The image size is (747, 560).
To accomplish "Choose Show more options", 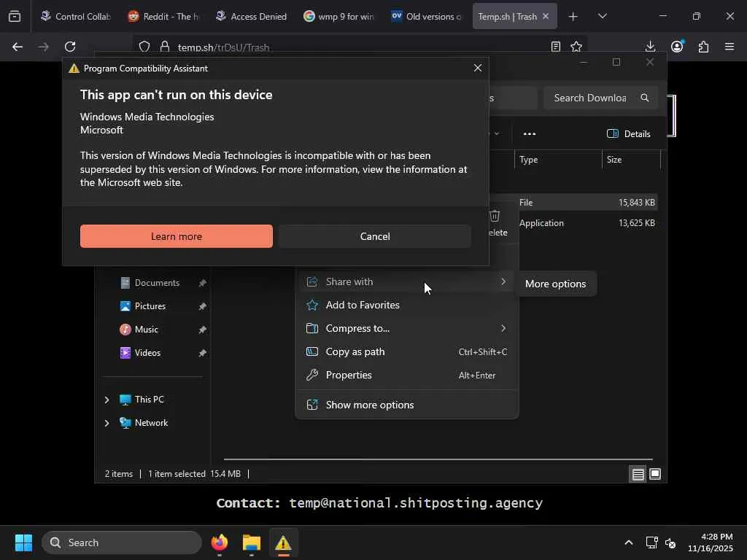I will point(406,405).
